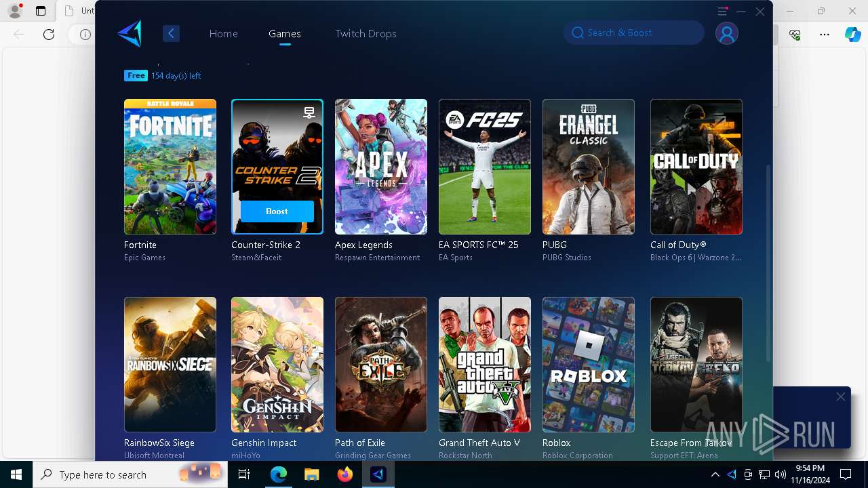Click the 154 day(s) left text

[x=176, y=76]
